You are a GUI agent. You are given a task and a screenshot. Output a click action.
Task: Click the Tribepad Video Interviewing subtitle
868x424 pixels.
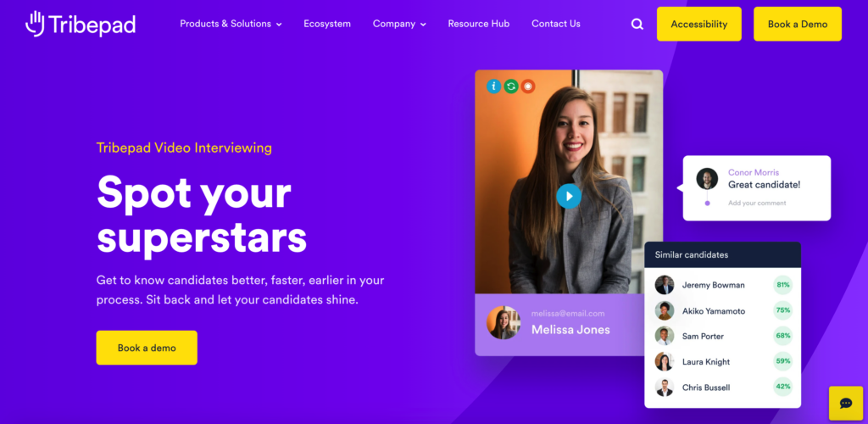click(x=184, y=148)
